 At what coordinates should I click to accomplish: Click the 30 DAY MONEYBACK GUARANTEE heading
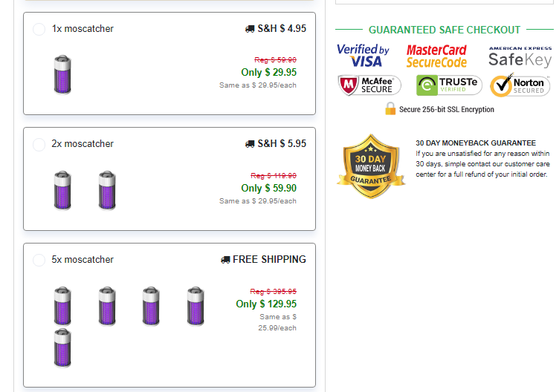click(x=476, y=143)
